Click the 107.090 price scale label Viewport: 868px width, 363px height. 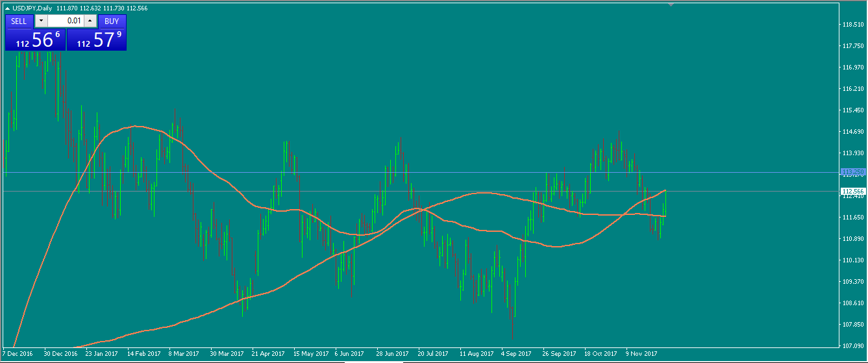tap(852, 346)
